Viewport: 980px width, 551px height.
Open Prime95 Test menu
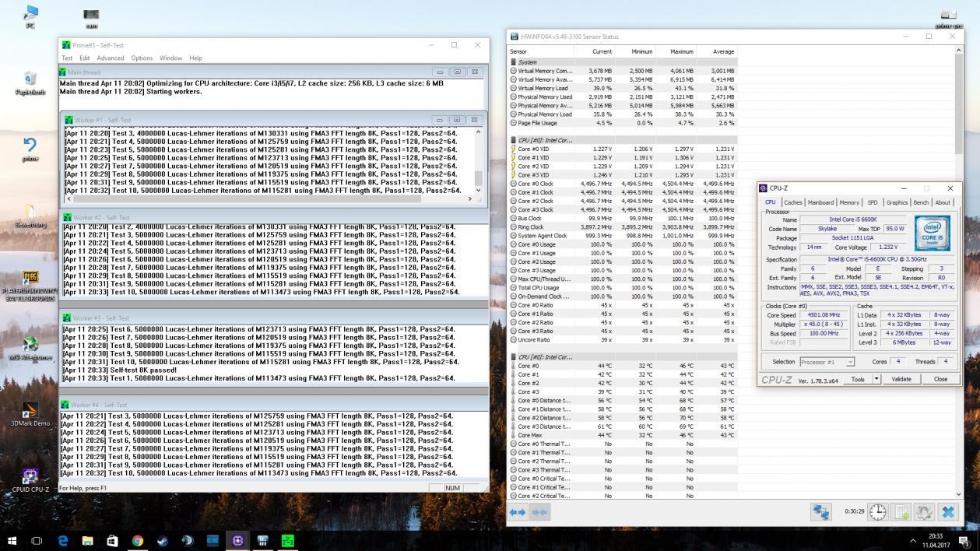pyautogui.click(x=67, y=58)
